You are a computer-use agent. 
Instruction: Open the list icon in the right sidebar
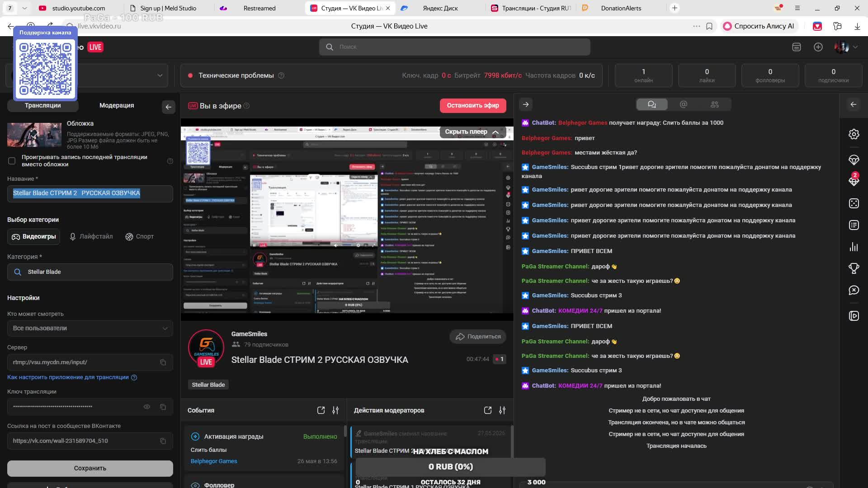[854, 225]
